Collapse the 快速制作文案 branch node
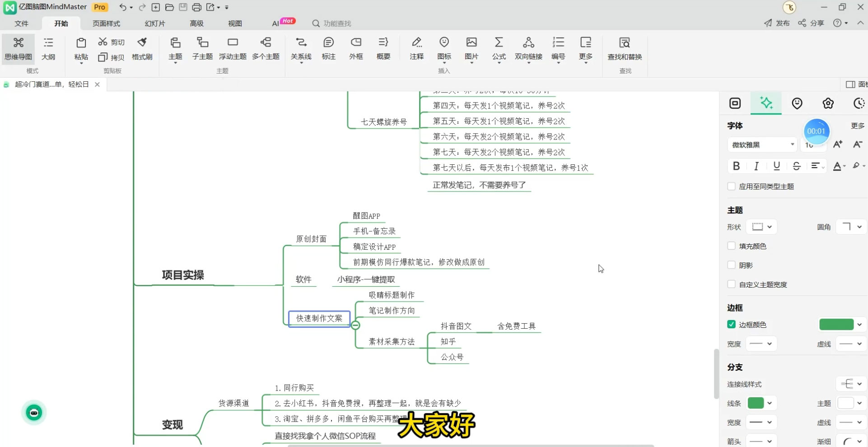Screen dimensions: 868x447 coord(355,325)
